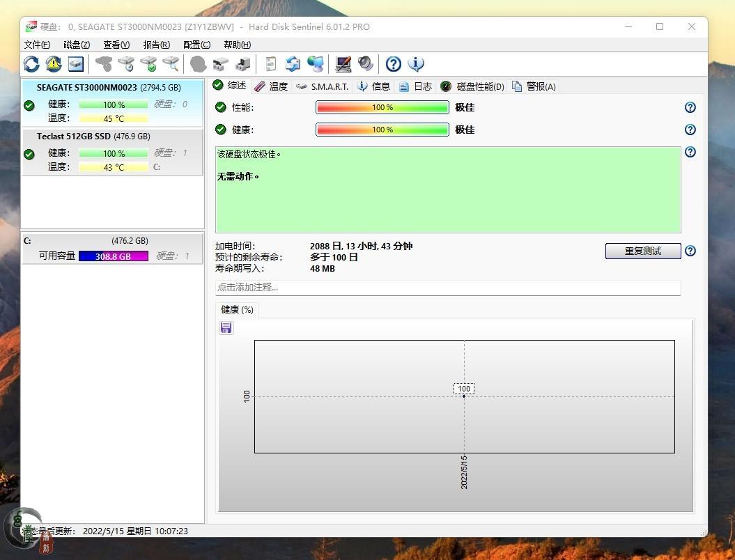
Task: Click the speaker sound toolbar icon
Action: (366, 64)
